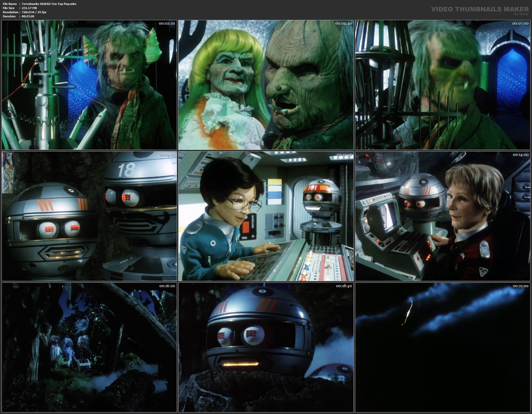The width and height of the screenshot is (532, 414).
Task: Click the VIDEO THUMBNAILS MAKER watermark
Action: (x=480, y=9)
